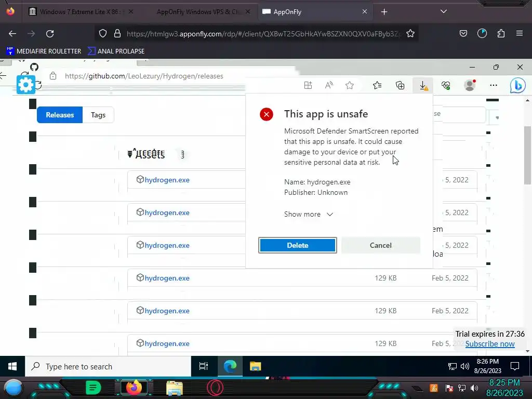Screen dimensions: 532x399
Task: Open Firefox on outer taskbar
Action: pyautogui.click(x=134, y=388)
